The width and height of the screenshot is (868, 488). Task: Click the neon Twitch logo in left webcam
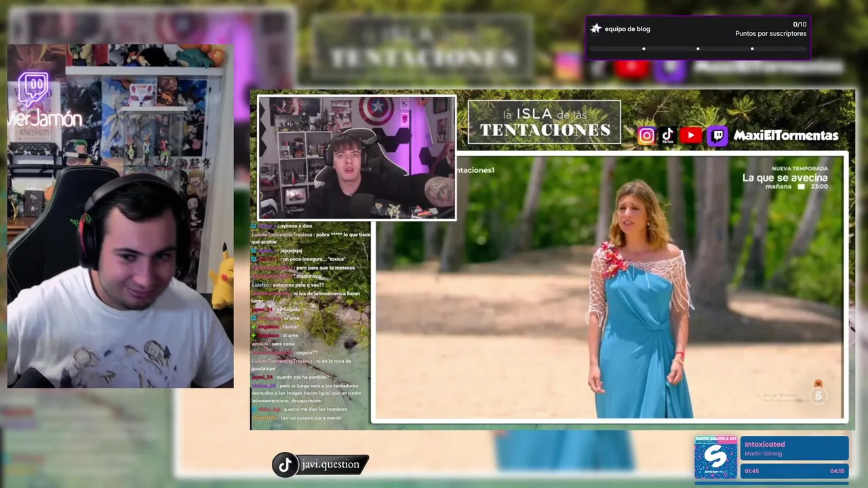(33, 89)
